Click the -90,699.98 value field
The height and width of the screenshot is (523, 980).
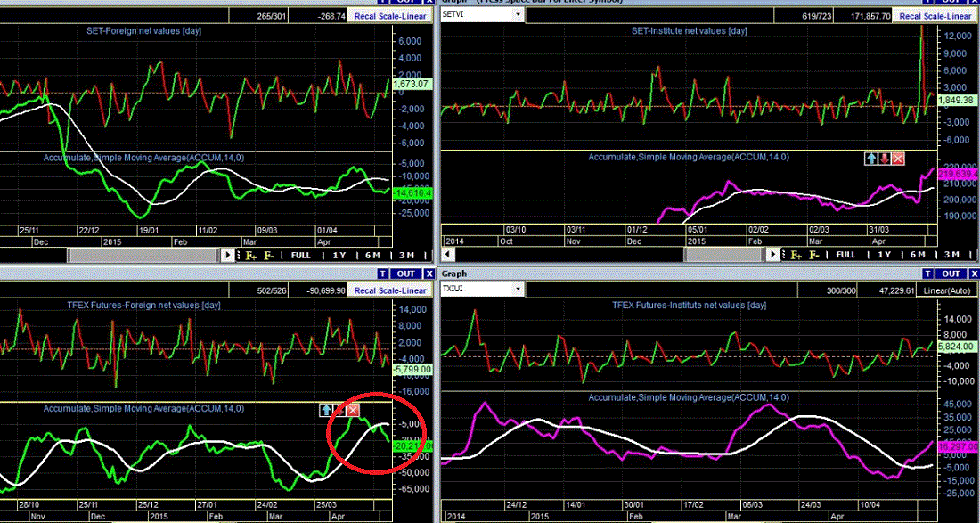(319, 290)
